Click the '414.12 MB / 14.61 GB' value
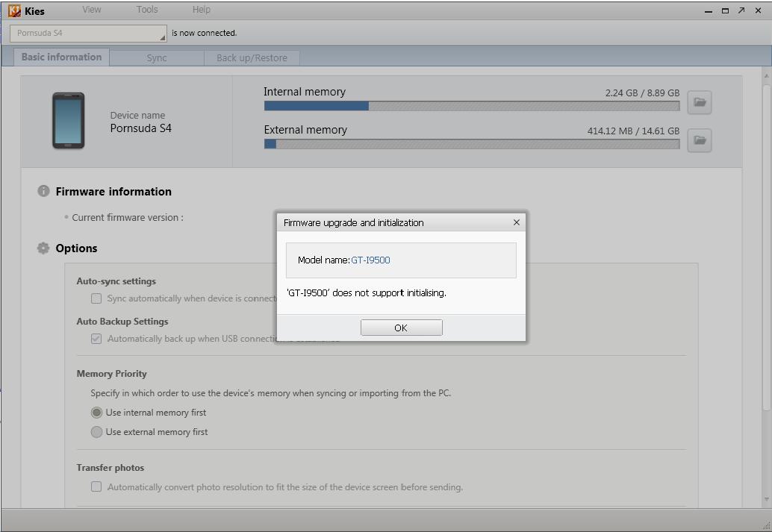Viewport: 772px width, 532px height. [x=633, y=131]
